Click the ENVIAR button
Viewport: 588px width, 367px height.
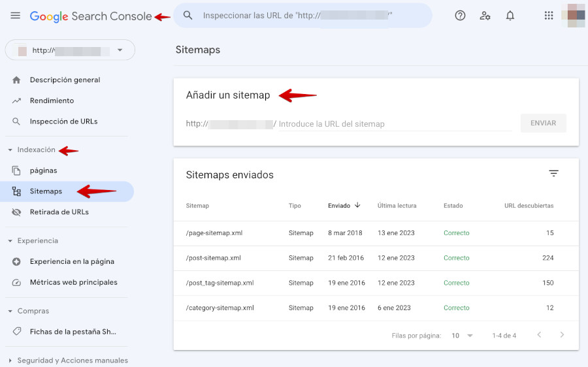click(543, 123)
